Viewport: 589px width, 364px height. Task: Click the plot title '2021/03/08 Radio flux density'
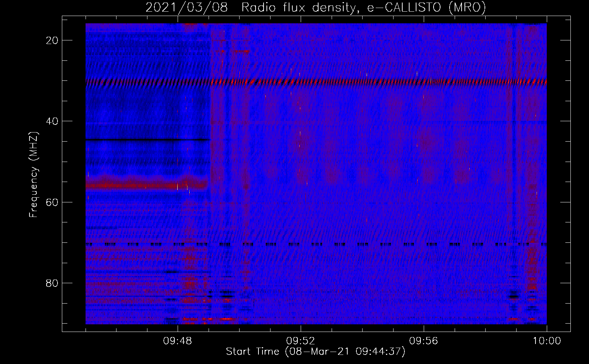click(x=316, y=7)
